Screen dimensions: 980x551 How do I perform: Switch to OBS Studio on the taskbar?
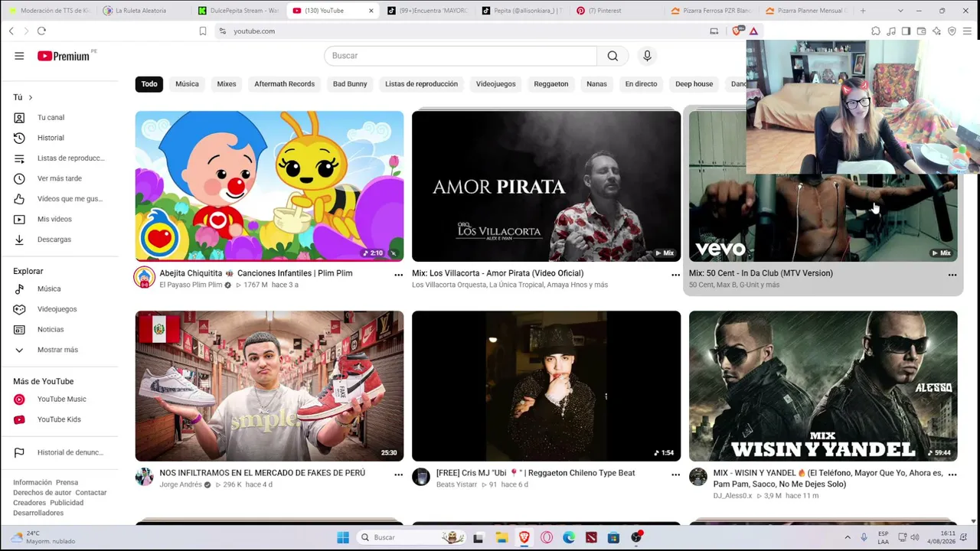(636, 537)
